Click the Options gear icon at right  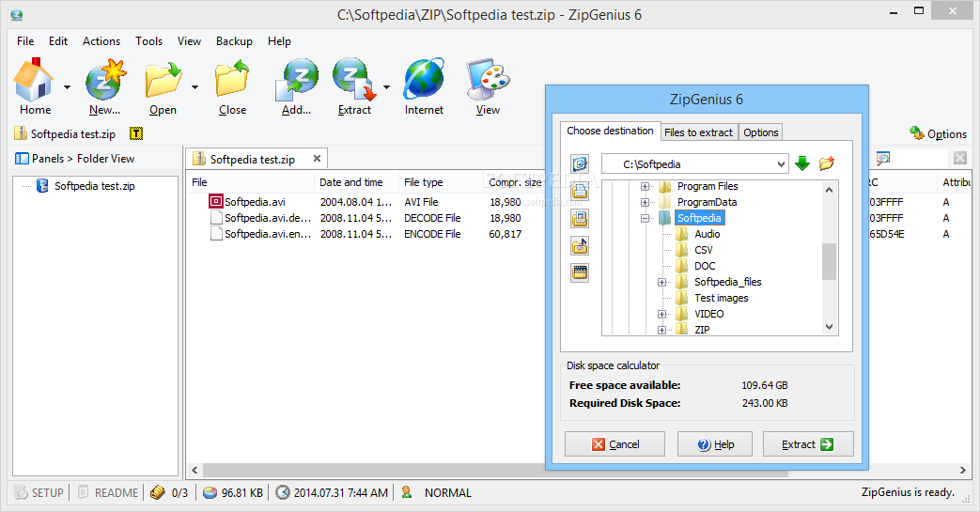tap(917, 132)
